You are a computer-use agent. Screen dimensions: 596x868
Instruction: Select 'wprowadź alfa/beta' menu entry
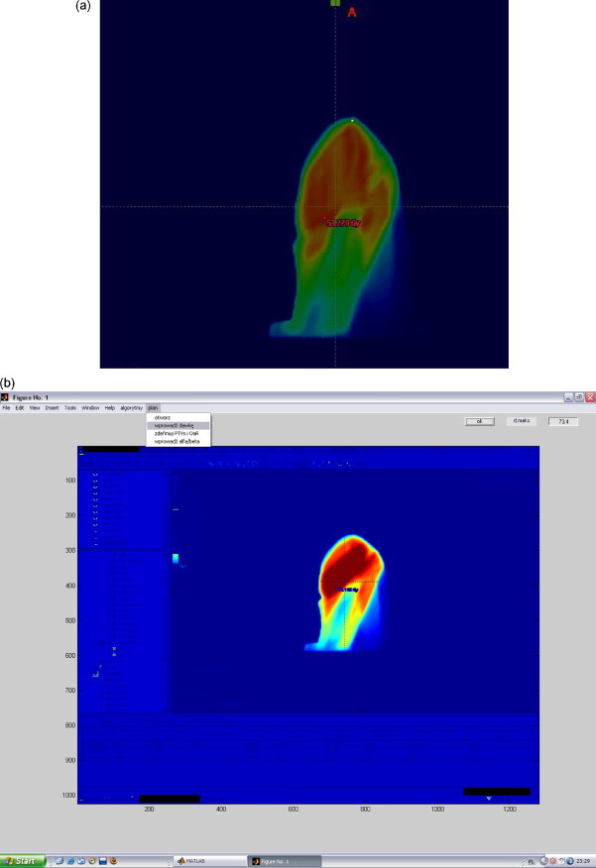click(x=179, y=441)
